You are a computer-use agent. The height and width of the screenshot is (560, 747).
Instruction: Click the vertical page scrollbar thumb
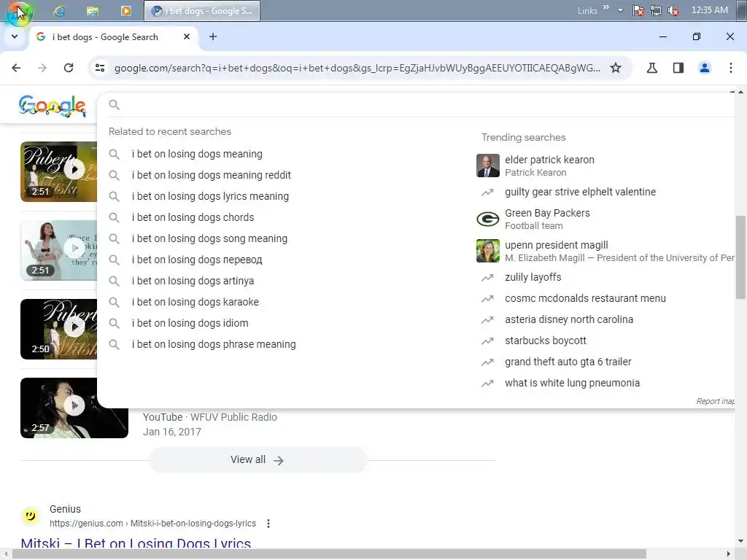(740, 257)
